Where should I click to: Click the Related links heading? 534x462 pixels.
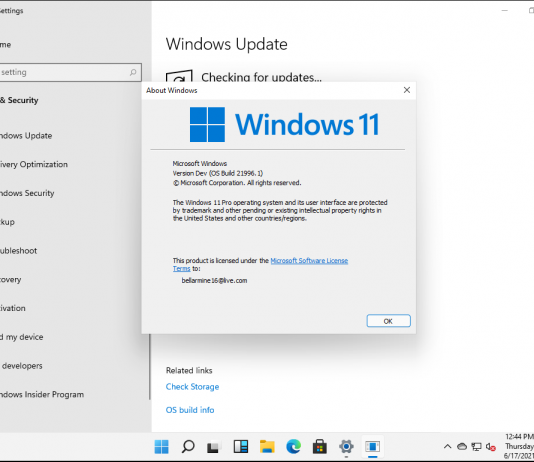point(189,370)
